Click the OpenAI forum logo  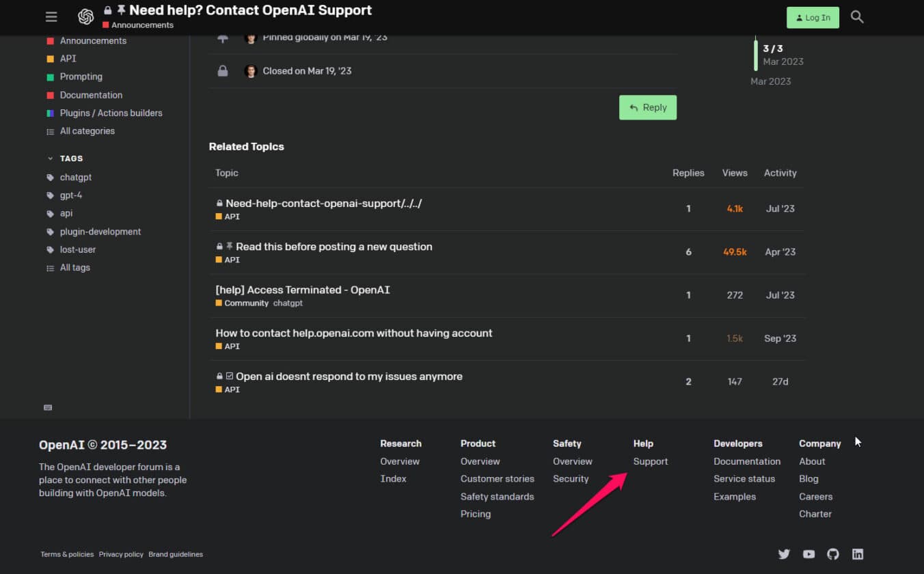(86, 16)
